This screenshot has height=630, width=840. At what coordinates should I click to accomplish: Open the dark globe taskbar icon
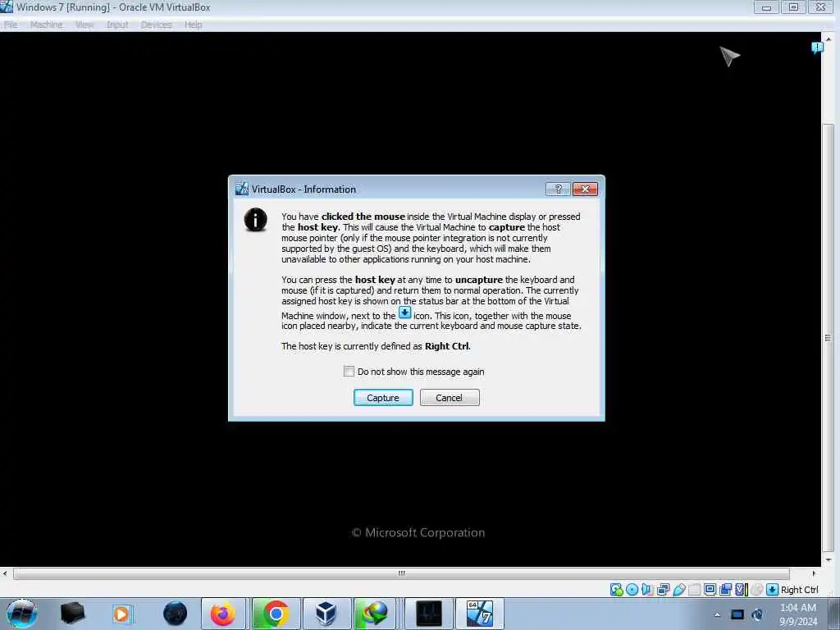(x=176, y=614)
